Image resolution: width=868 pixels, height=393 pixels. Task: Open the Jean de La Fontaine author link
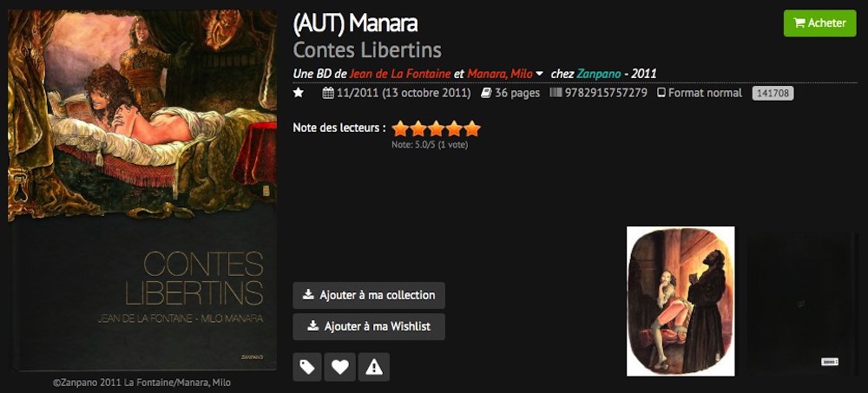(x=400, y=74)
